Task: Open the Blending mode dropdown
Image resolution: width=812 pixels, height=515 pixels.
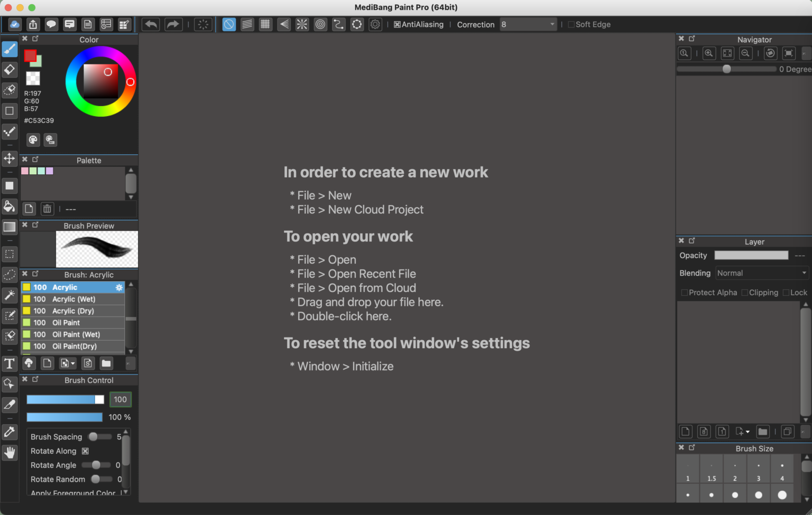Action: click(x=762, y=273)
